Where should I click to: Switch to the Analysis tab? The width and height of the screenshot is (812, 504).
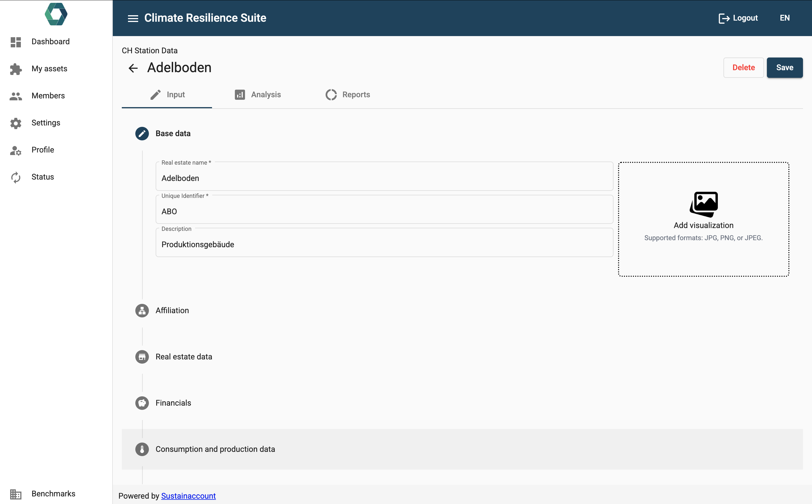coord(258,95)
